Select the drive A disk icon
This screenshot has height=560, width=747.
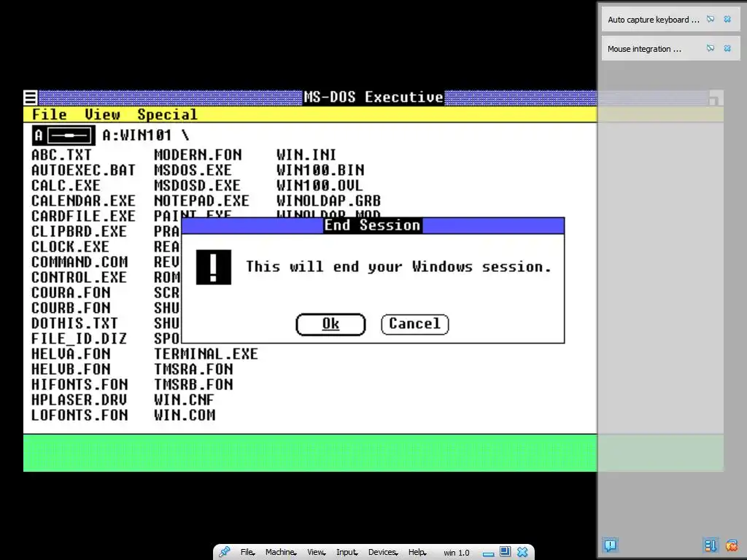click(x=63, y=136)
